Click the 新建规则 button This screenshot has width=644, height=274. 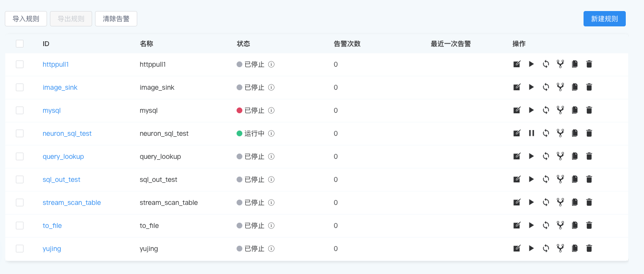point(604,19)
